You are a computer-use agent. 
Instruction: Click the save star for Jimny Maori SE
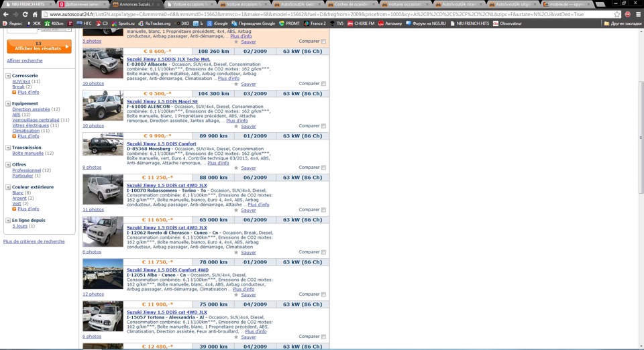tap(236, 126)
